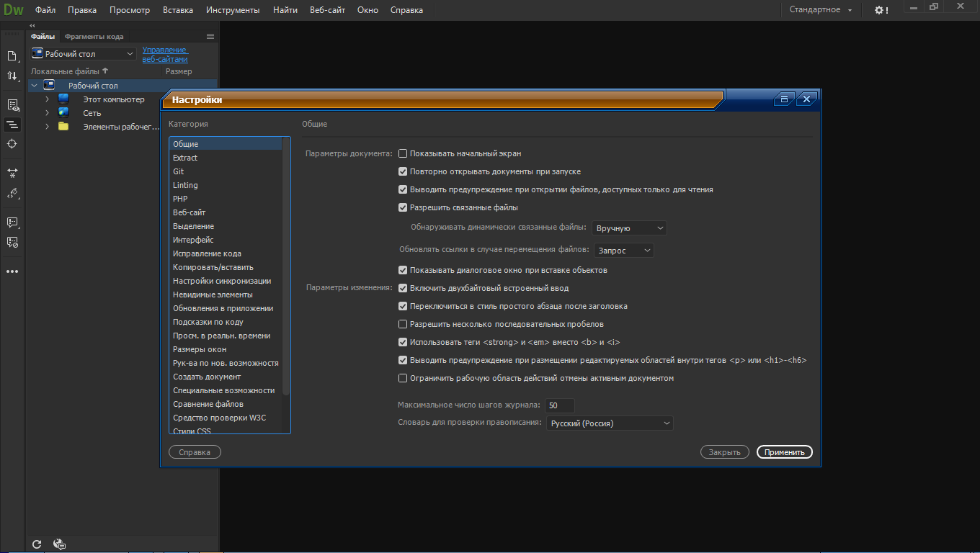The image size is (980, 553).
Task: Open the Рабочий стол site dropdown
Action: click(x=83, y=54)
